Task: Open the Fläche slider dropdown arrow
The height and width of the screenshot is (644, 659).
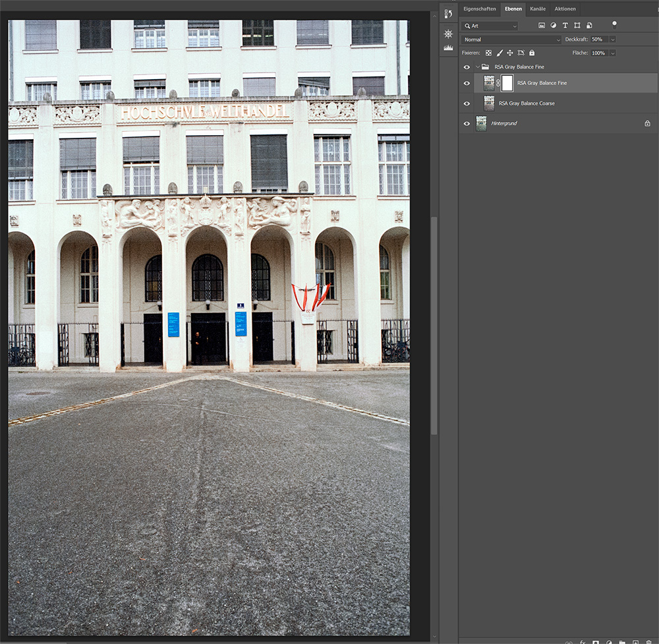Action: (x=612, y=53)
